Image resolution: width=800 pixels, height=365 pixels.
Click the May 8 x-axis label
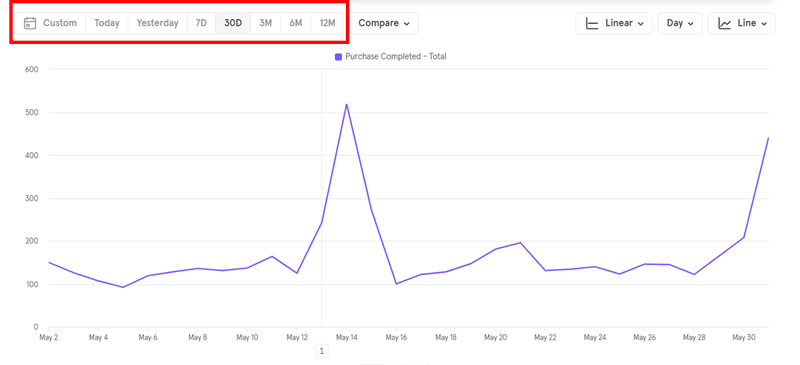pyautogui.click(x=197, y=337)
